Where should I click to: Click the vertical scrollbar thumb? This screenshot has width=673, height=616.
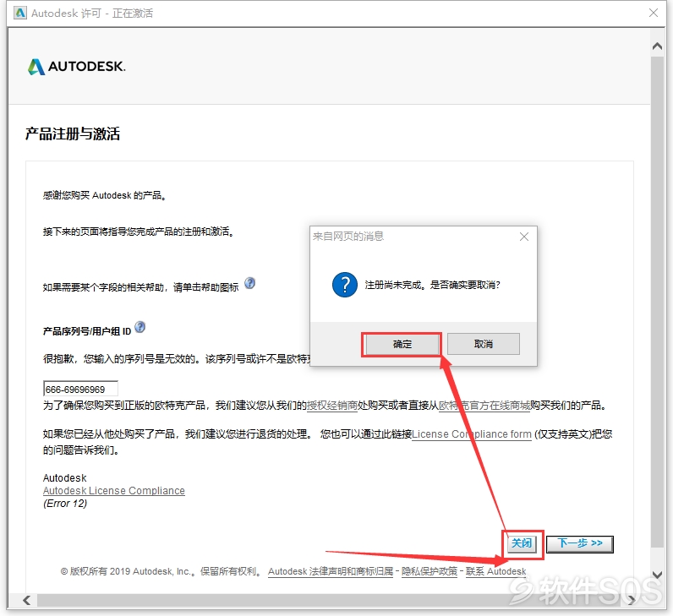[x=657, y=302]
